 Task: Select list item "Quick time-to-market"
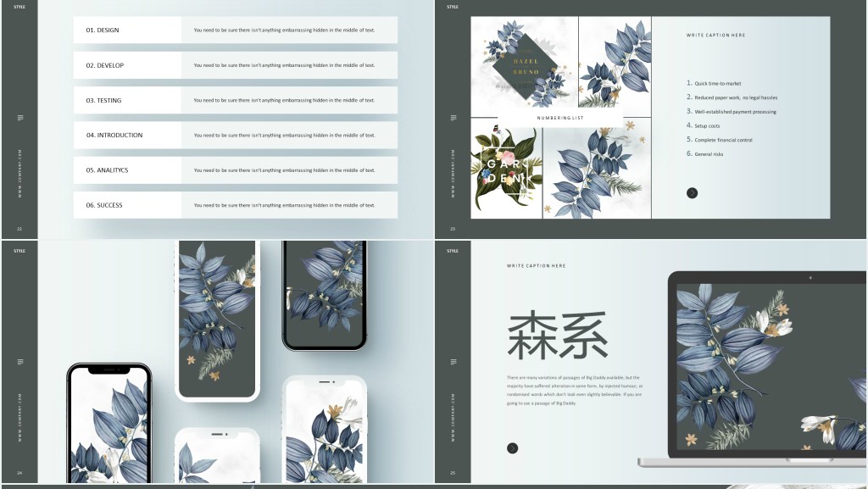tap(714, 83)
